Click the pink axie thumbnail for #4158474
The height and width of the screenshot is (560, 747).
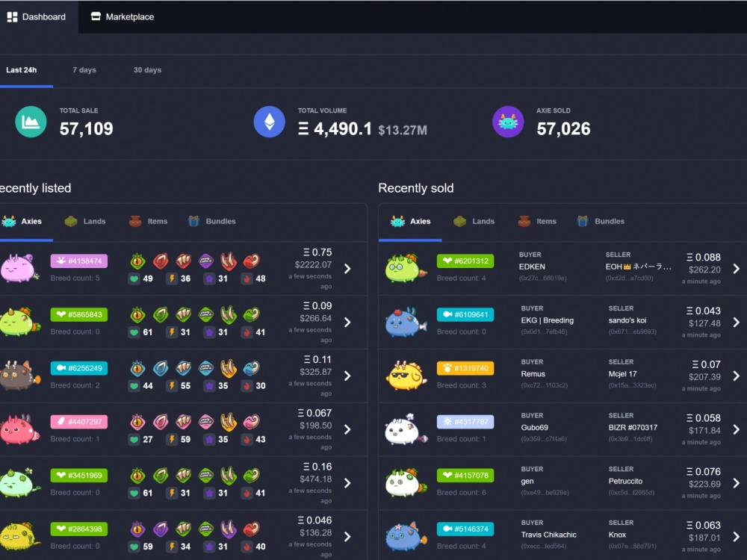tap(19, 269)
